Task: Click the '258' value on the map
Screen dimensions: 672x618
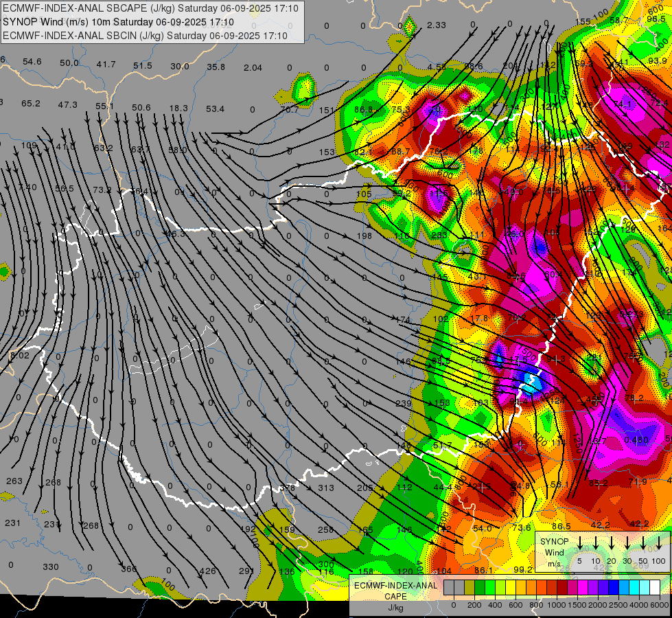Action: (326, 530)
